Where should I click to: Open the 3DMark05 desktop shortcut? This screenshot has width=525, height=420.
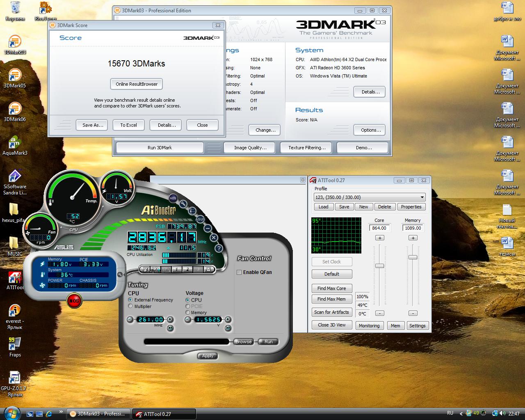(x=15, y=78)
